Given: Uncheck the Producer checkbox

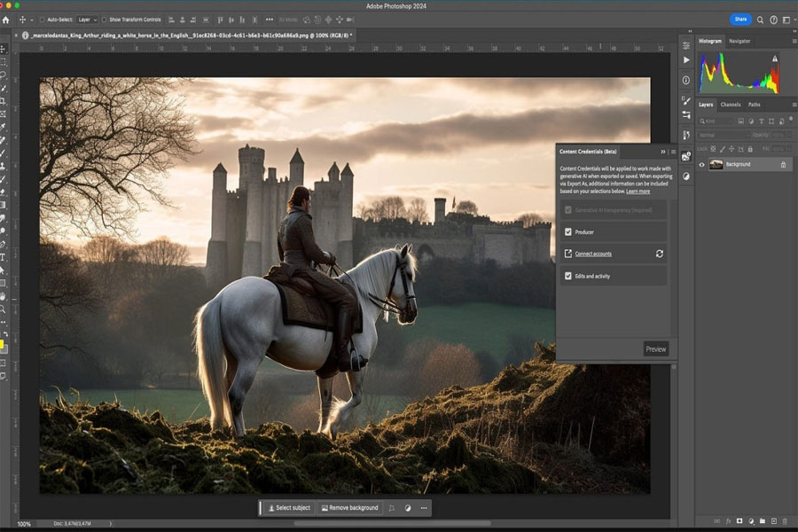Looking at the screenshot, I should pos(568,232).
